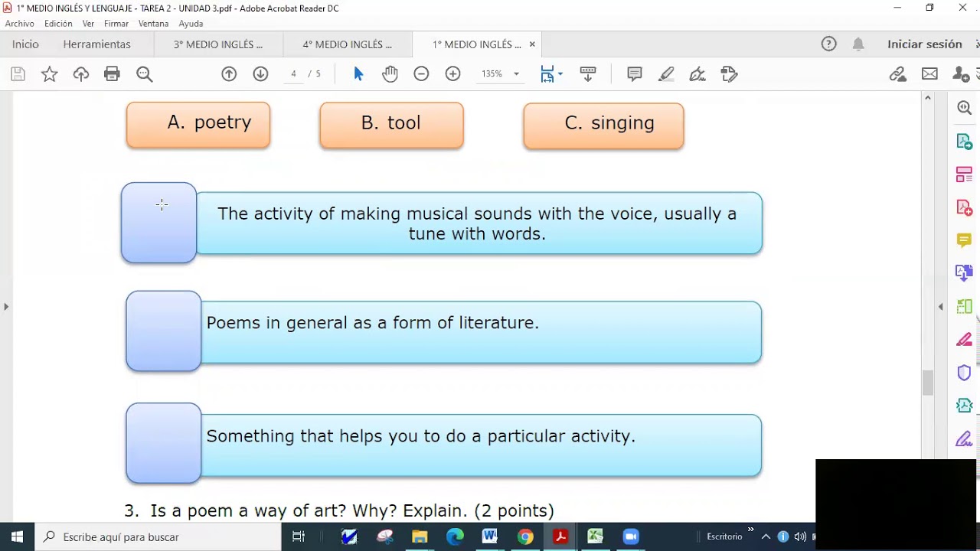Open Fill and Sign in right panel

point(965,439)
